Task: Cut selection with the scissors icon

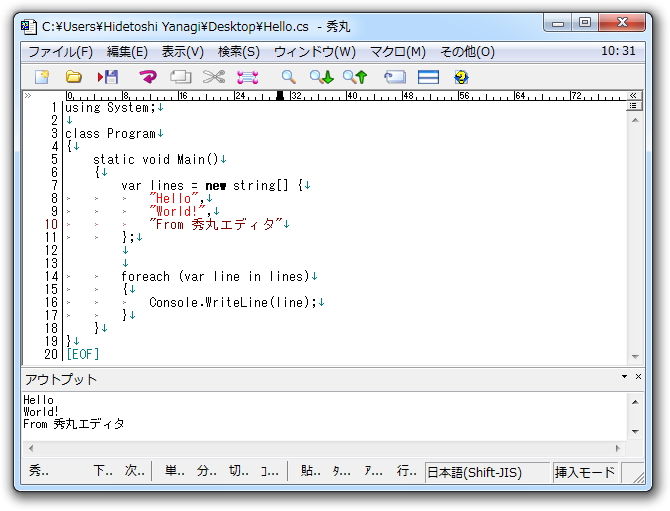Action: (214, 77)
